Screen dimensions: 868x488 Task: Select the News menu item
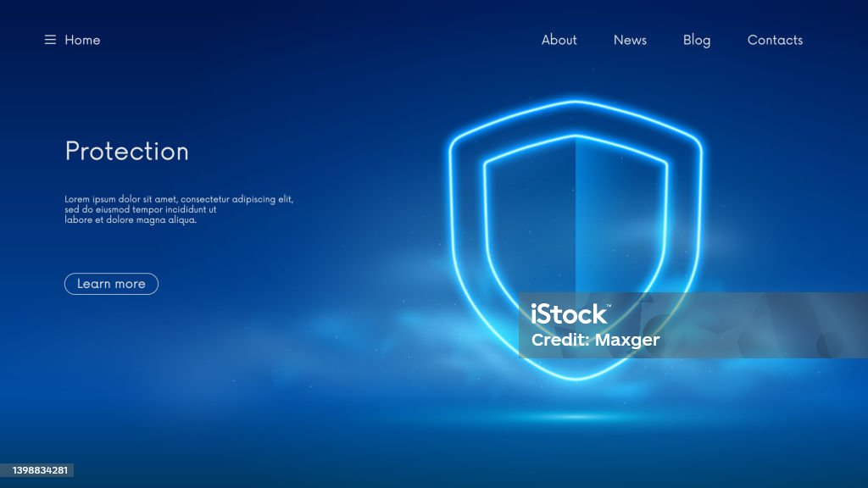[x=630, y=40]
